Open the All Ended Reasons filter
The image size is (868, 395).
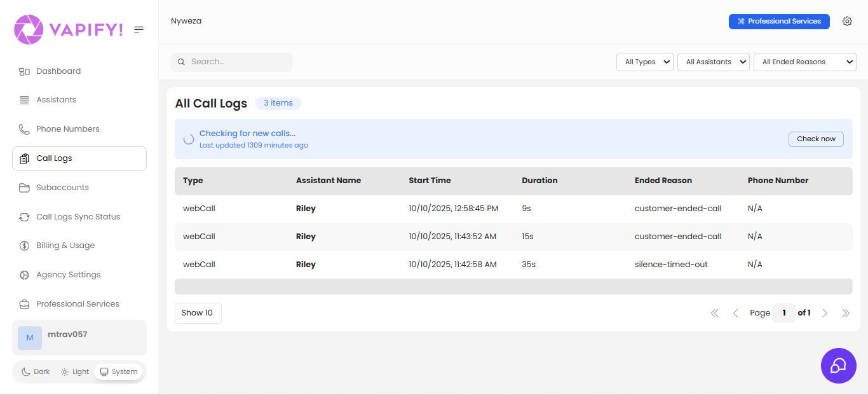[x=804, y=62]
